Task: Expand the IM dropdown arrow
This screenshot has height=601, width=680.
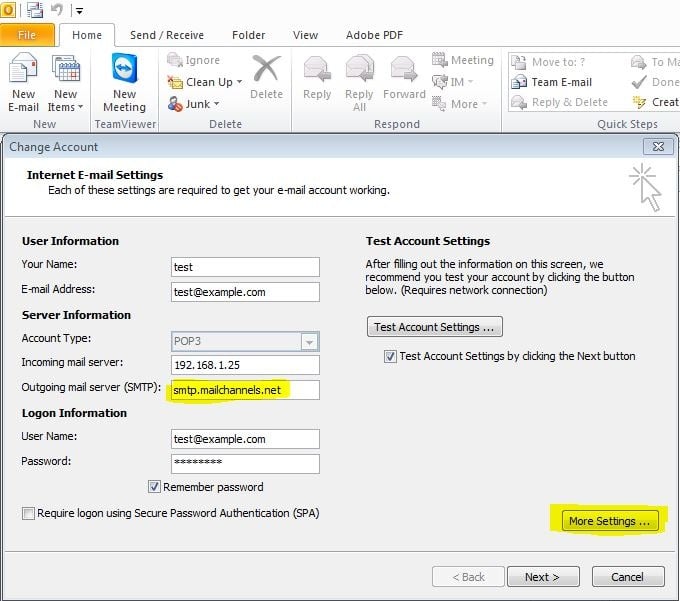Action: (x=470, y=82)
